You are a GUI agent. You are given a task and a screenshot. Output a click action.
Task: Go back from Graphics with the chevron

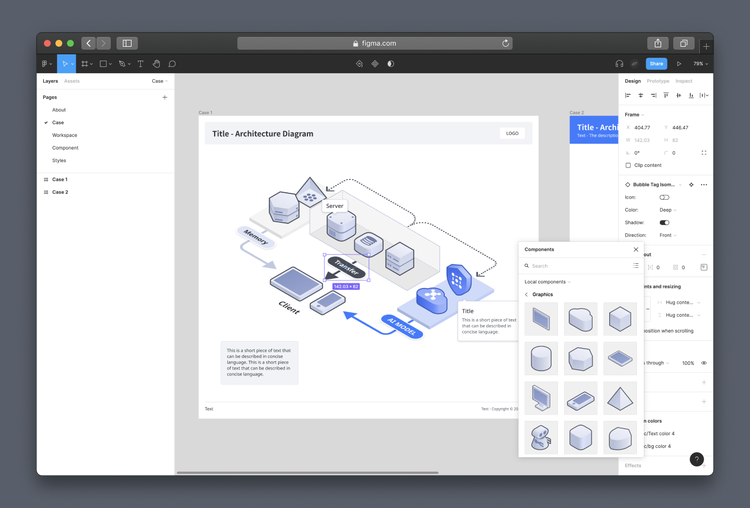click(x=527, y=294)
